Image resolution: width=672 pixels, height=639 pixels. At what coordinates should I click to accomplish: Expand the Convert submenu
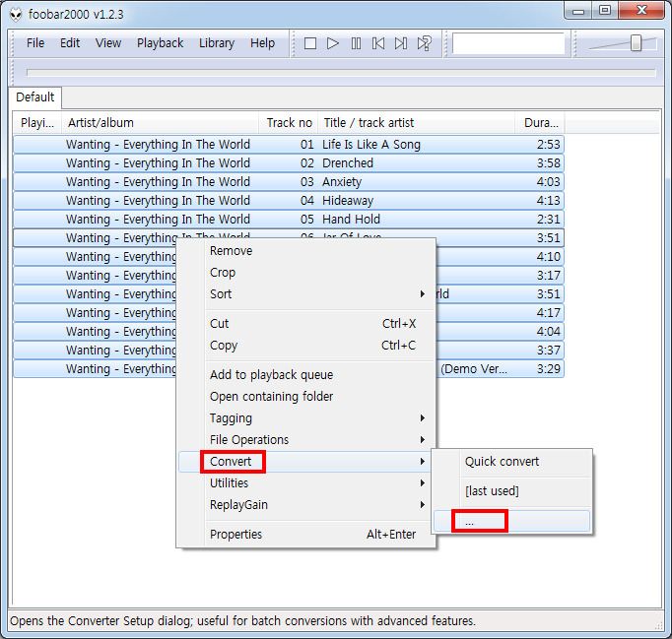[306, 461]
